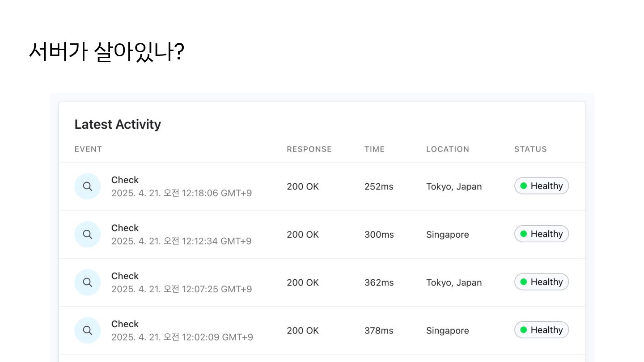Click the magnifier icon for the 12:02:09 check
The height and width of the screenshot is (362, 644).
tap(88, 330)
